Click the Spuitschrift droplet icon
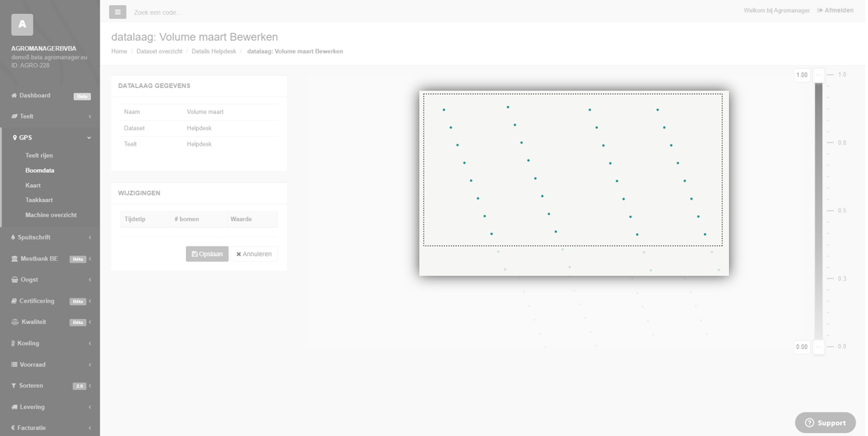The image size is (868, 436). [x=13, y=238]
